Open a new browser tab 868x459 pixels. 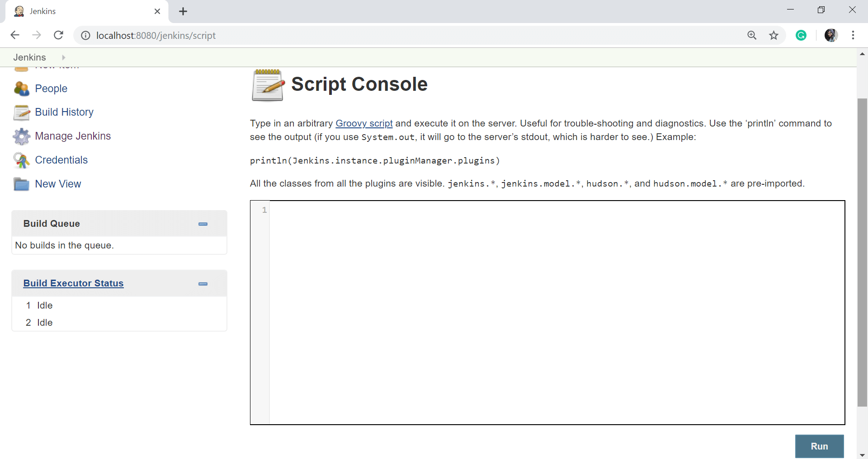click(183, 11)
